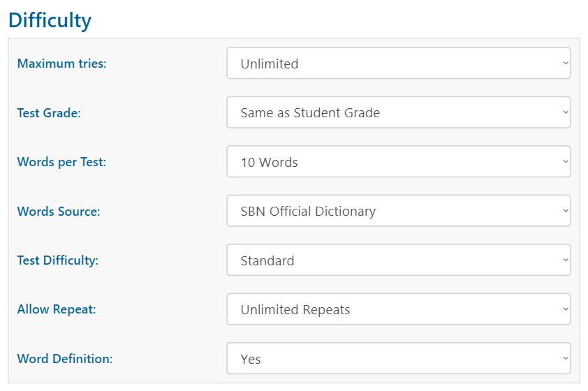Viewport: 588px width, 391px height.
Task: Expand the Test Difficulty dropdown
Action: pyautogui.click(x=398, y=260)
